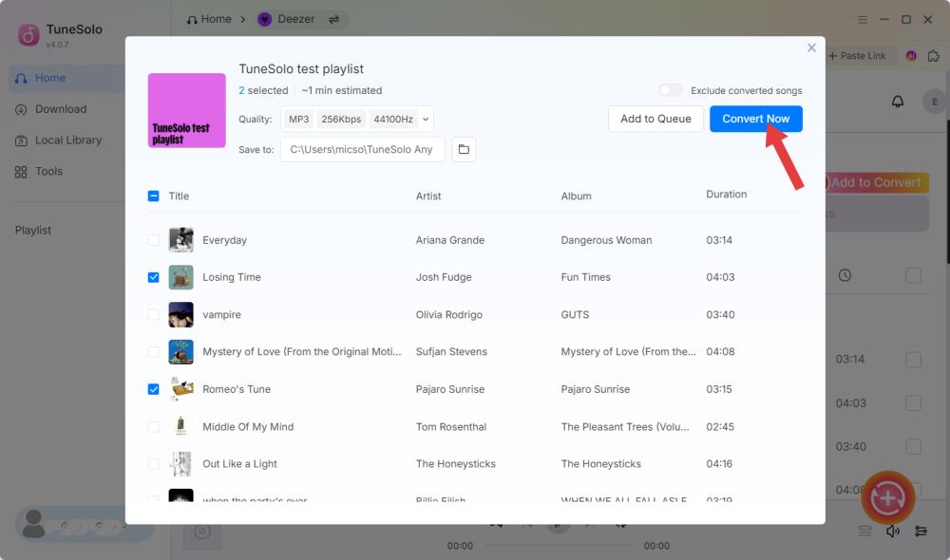950x560 pixels.
Task: Click the Paste Link button
Action: click(857, 56)
